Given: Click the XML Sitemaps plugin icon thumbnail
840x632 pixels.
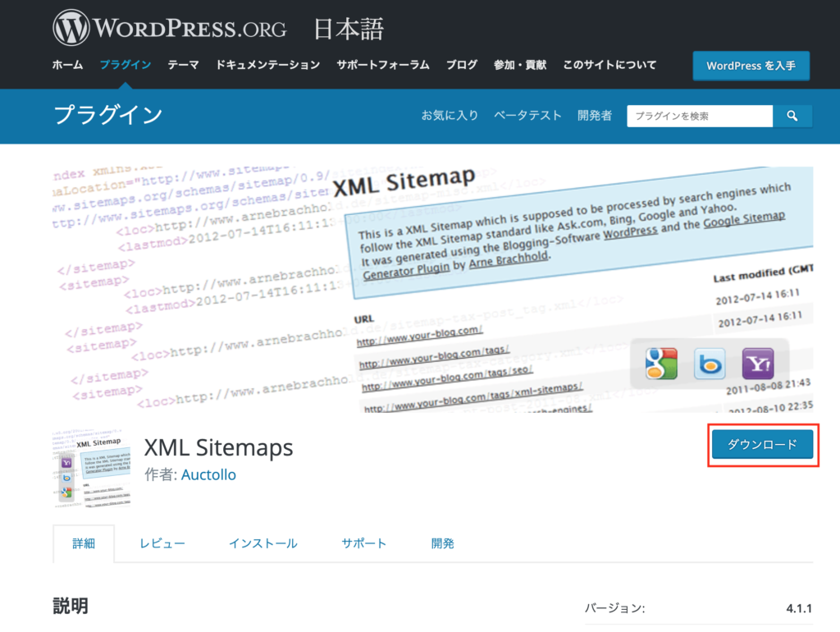Looking at the screenshot, I should [92, 468].
